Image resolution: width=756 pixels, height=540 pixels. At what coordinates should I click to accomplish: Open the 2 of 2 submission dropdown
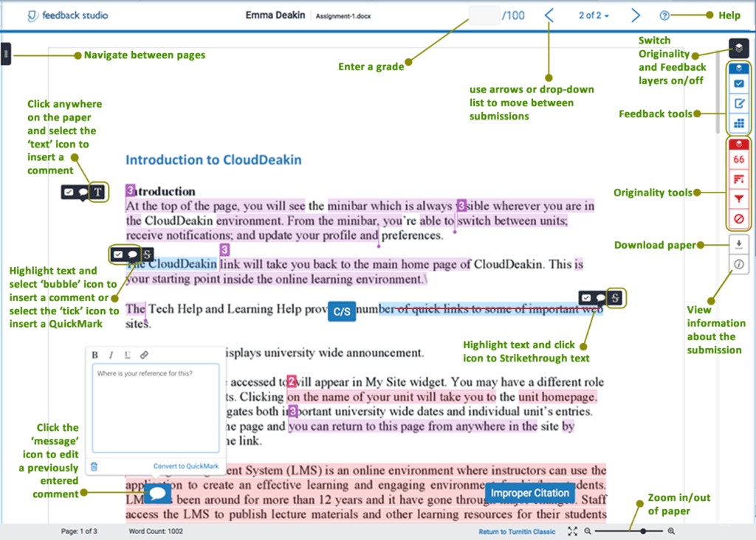click(x=594, y=15)
